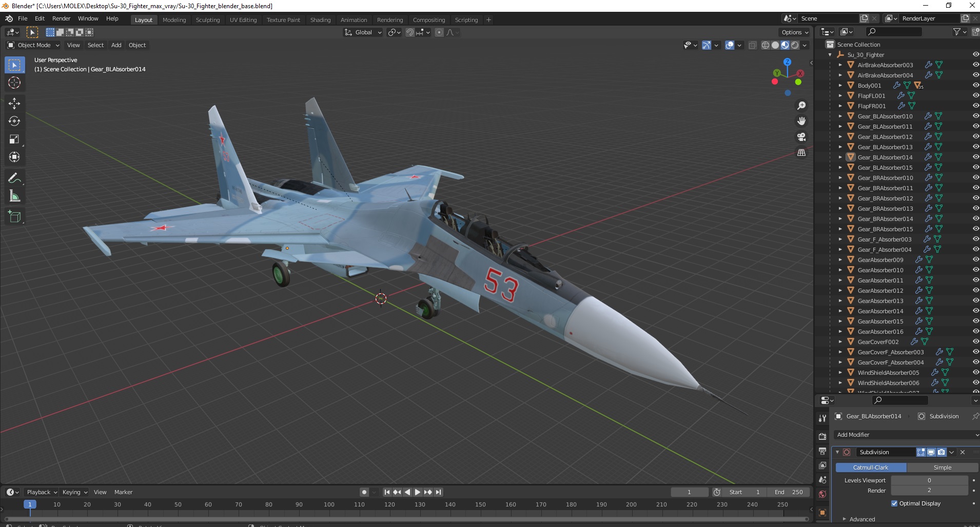Activate the Select Box tool
This screenshot has height=527, width=980.
click(x=14, y=65)
